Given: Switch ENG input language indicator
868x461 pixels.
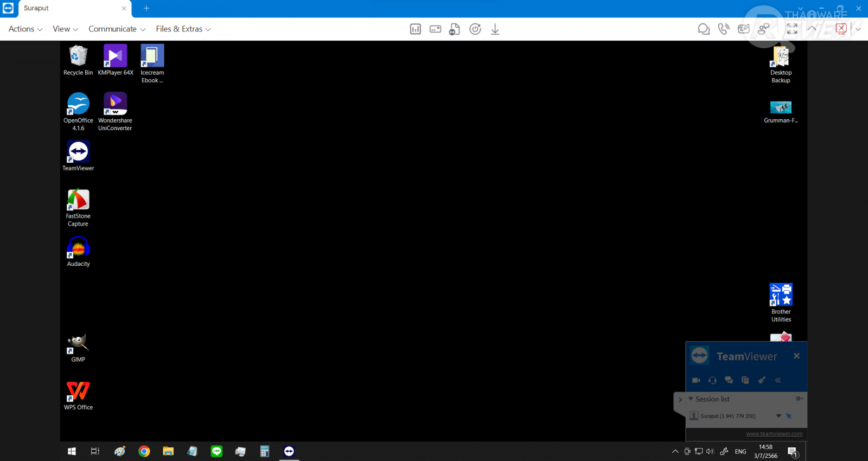Looking at the screenshot, I should [741, 451].
